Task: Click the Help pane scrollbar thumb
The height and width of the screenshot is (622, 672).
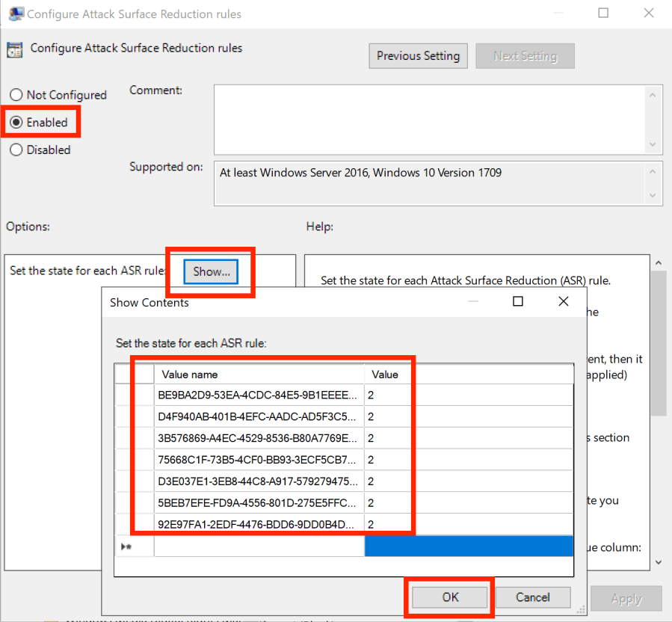Action: pyautogui.click(x=659, y=343)
